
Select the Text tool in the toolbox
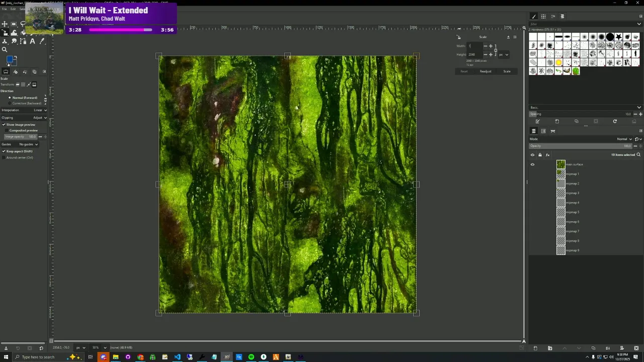click(x=33, y=41)
